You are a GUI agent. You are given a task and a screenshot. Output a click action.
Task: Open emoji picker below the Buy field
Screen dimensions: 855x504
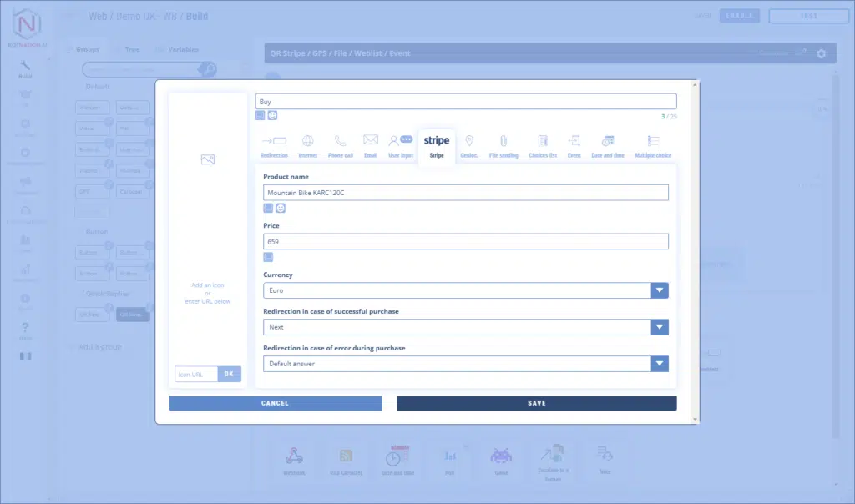pyautogui.click(x=272, y=115)
